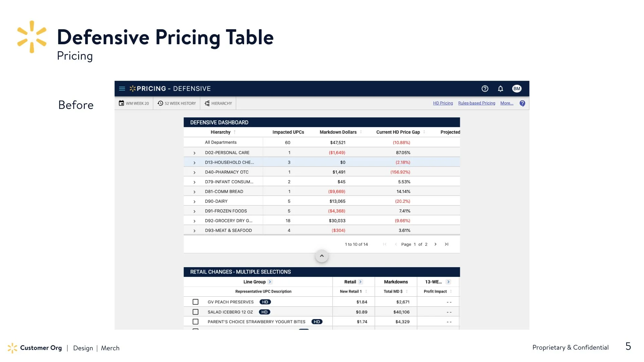
Task: Select the All Departments row
Action: pos(322,142)
